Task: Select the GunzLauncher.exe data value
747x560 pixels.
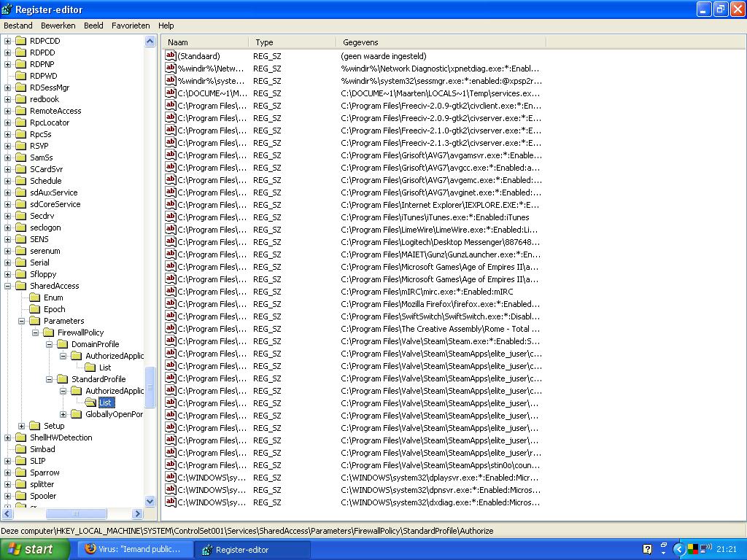Action: tap(441, 254)
